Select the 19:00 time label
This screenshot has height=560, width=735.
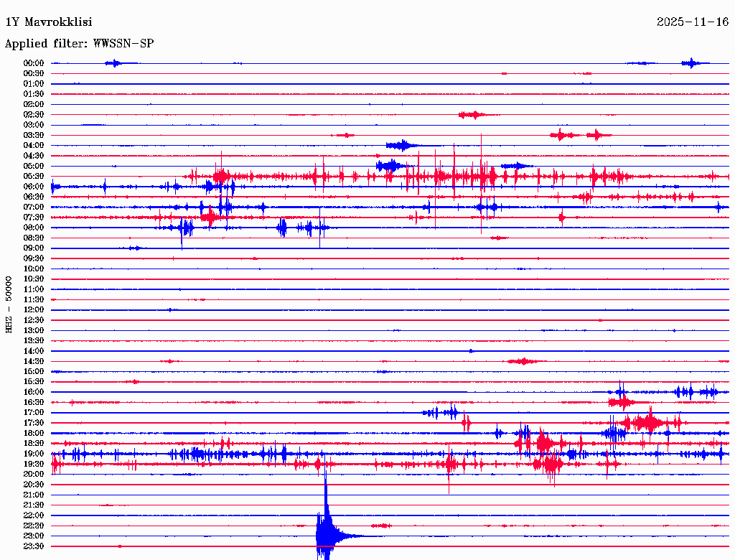click(34, 454)
